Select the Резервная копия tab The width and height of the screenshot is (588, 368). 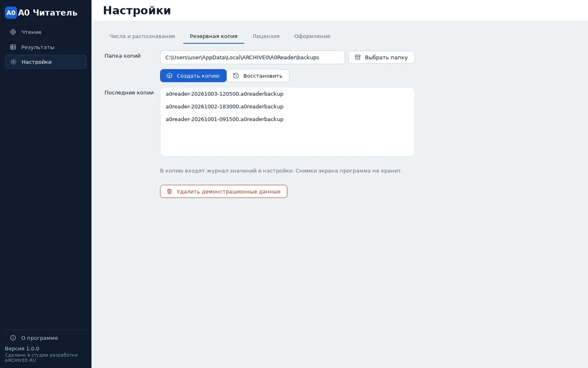coord(214,36)
